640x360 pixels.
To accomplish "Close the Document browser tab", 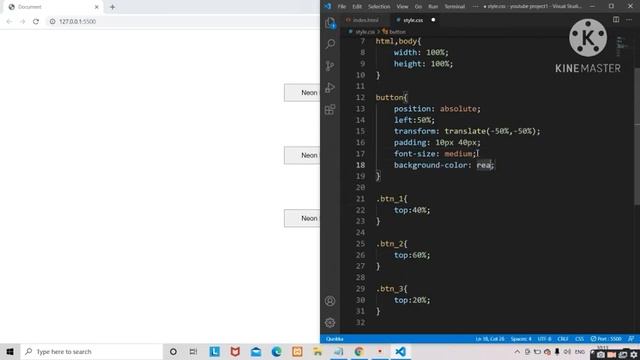I will click(97, 7).
